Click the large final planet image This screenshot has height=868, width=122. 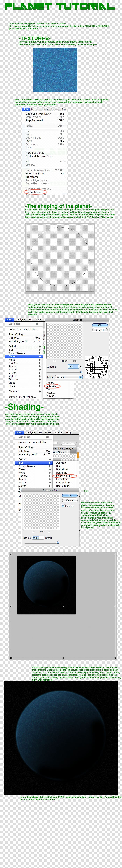tap(61, 738)
